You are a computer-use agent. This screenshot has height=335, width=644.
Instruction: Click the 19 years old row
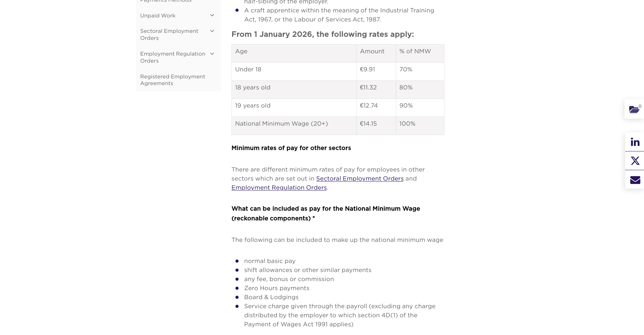tap(338, 108)
